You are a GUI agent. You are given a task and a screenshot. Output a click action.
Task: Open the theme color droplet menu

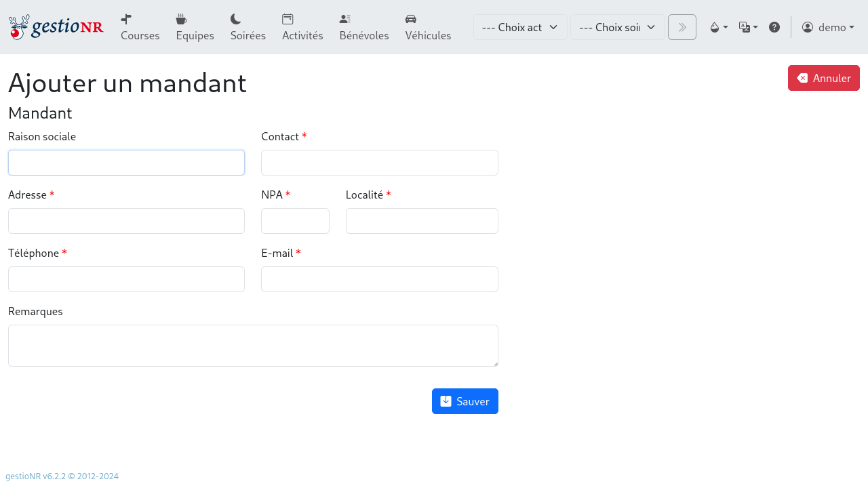click(x=718, y=27)
